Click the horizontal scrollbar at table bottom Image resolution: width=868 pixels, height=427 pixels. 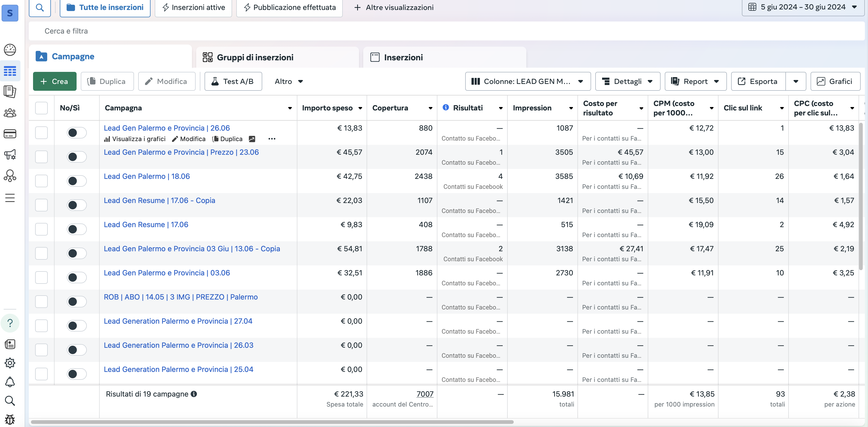coord(272,421)
